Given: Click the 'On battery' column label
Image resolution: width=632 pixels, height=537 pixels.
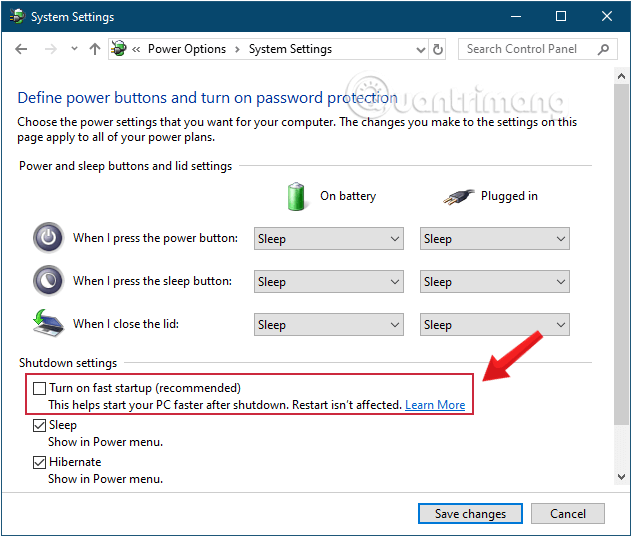Looking at the screenshot, I should click(348, 196).
